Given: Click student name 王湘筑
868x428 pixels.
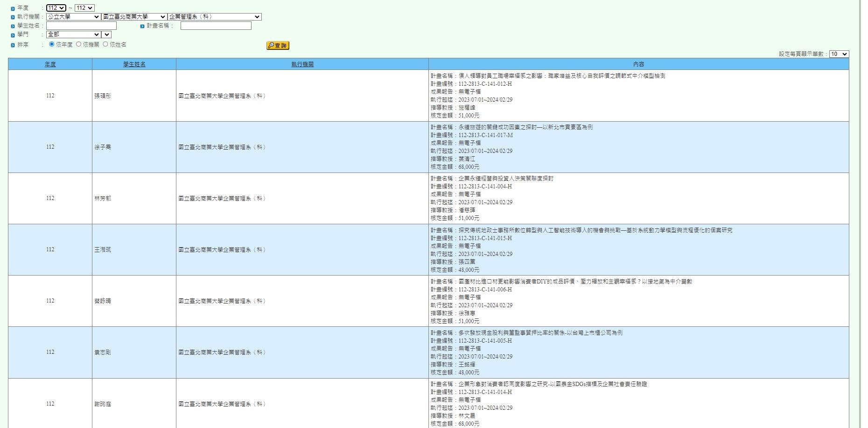Looking at the screenshot, I should [x=103, y=249].
